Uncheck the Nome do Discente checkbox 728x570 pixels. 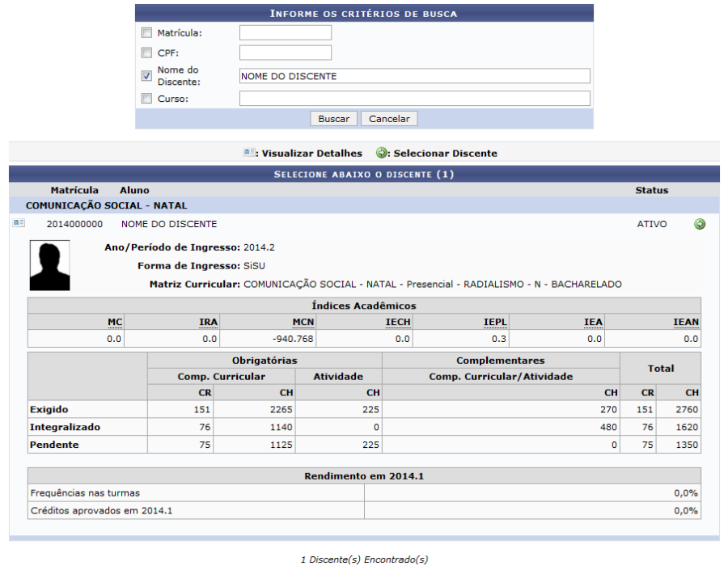(x=146, y=76)
